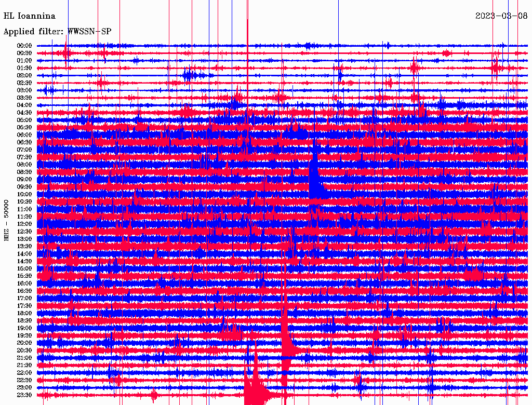This screenshot has width=532, height=405.
Task: Click the 06:30 time label
Action: click(x=24, y=142)
